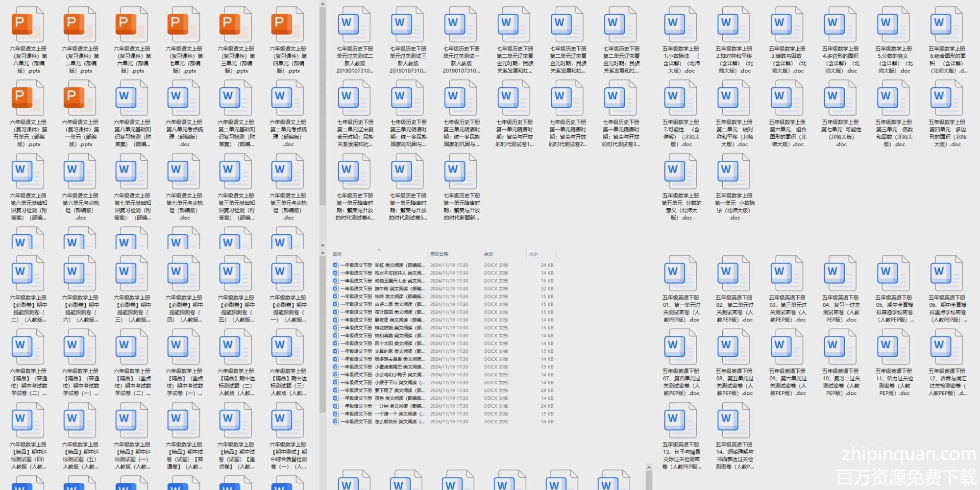Screen dimensions: 980x490
Task: Sort files by 大小 column
Action: point(533,254)
